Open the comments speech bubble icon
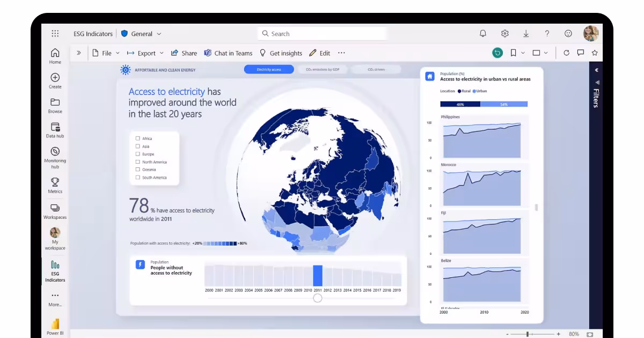 (x=581, y=53)
